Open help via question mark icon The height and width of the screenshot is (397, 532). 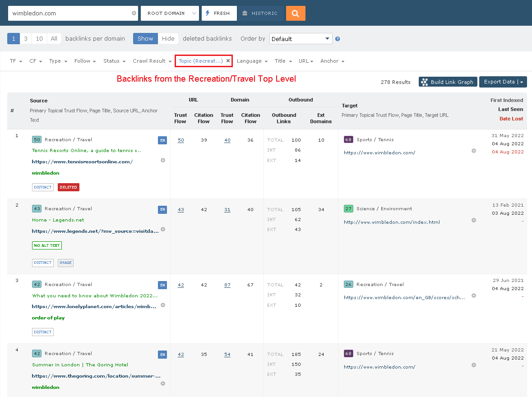click(x=338, y=39)
